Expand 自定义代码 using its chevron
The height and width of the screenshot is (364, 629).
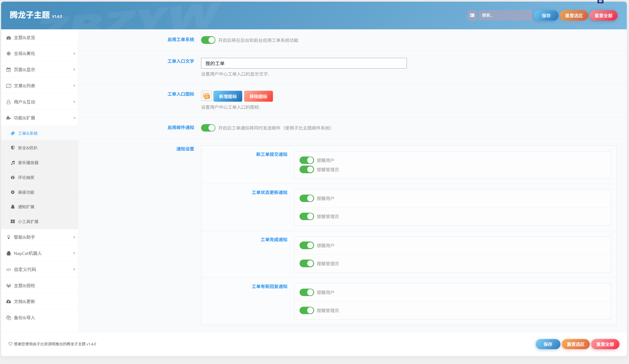74,269
